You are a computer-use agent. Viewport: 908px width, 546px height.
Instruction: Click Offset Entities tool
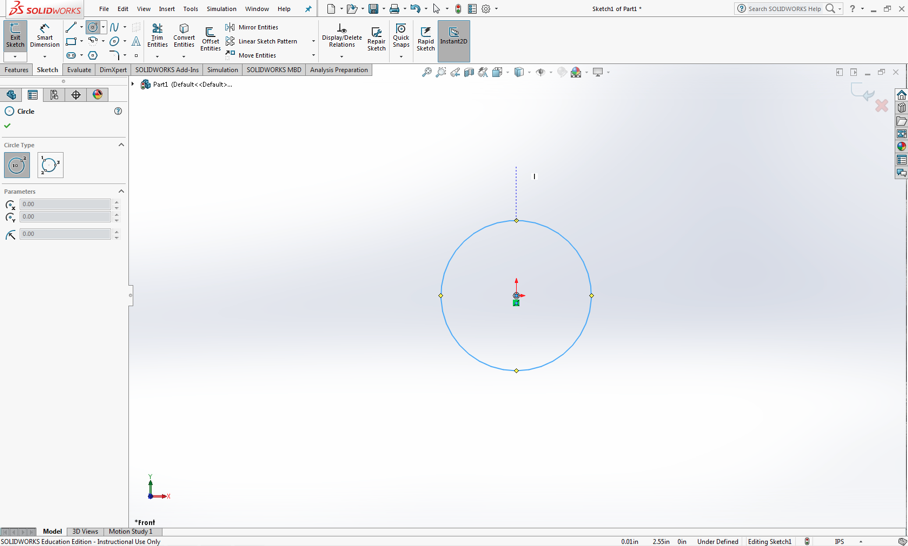click(x=210, y=39)
